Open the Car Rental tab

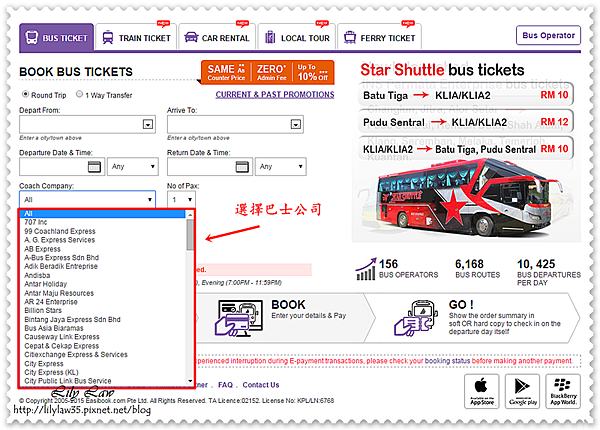click(217, 37)
